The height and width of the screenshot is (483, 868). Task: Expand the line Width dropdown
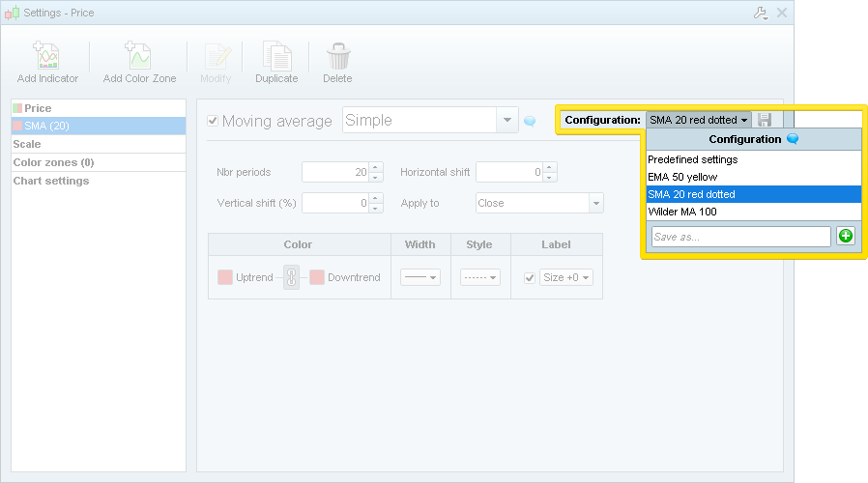[420, 277]
